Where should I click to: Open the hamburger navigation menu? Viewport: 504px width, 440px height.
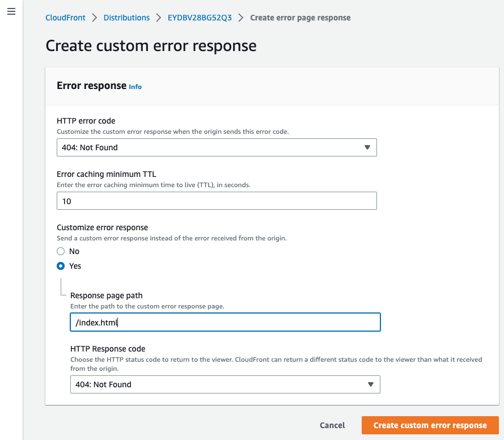(x=11, y=11)
